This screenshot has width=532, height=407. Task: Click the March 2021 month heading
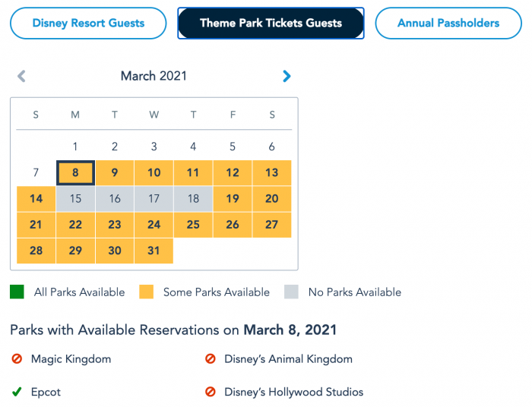pos(154,76)
